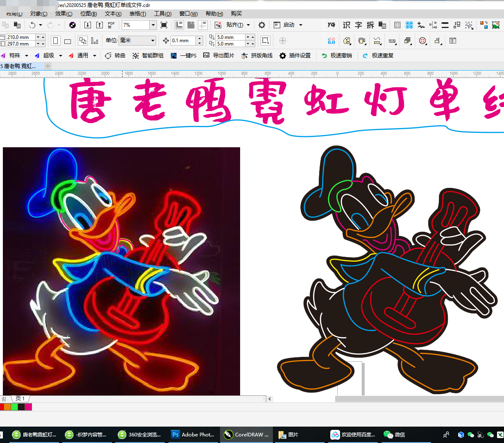
Task: Click the 极速重复 fast redo button
Action: 378,55
